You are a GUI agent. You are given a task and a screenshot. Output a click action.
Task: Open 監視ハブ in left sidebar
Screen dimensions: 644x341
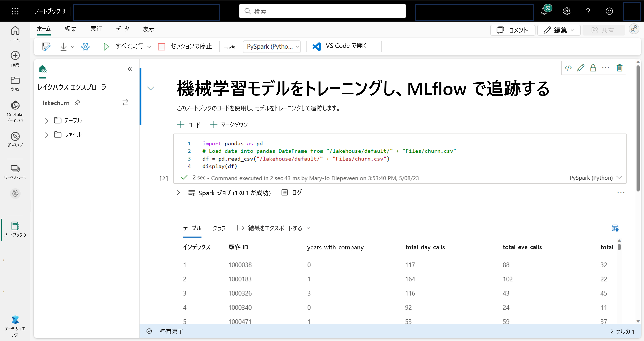(15, 139)
